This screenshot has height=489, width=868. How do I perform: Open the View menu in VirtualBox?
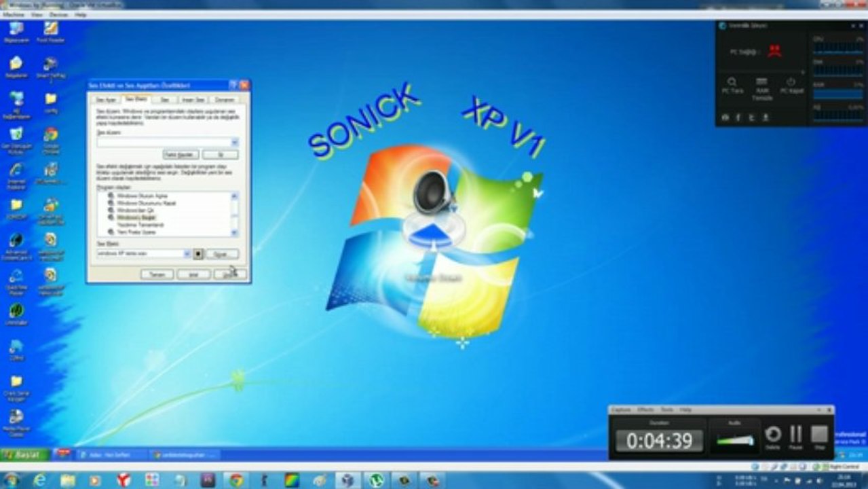point(37,14)
